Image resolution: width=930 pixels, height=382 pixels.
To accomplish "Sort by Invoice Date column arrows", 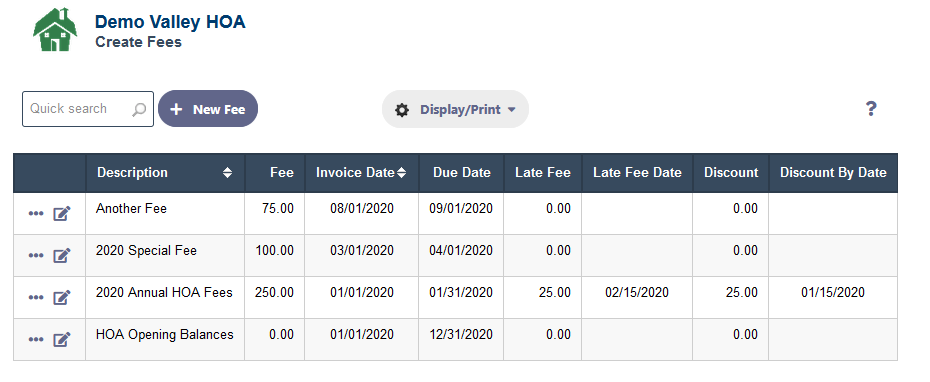I will tap(402, 173).
